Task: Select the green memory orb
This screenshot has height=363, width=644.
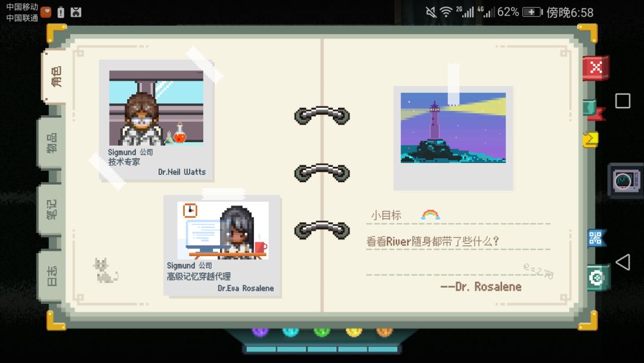Action: click(322, 331)
